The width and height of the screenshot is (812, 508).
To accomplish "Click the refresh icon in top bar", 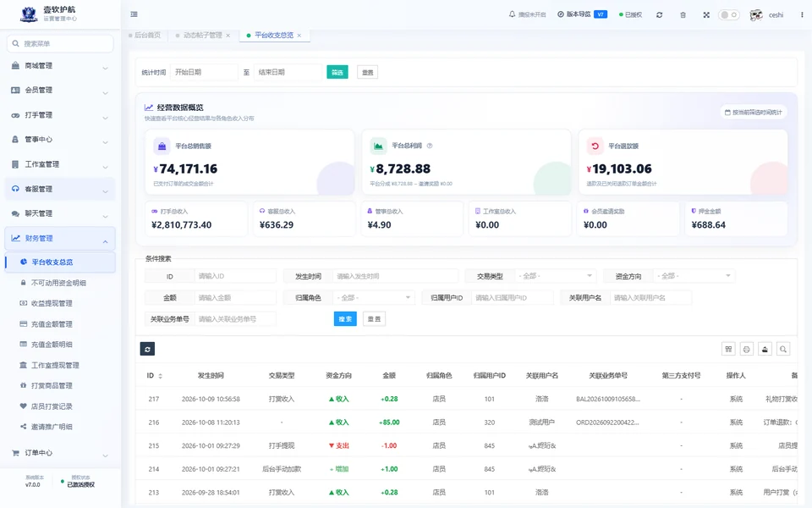I will coord(659,15).
